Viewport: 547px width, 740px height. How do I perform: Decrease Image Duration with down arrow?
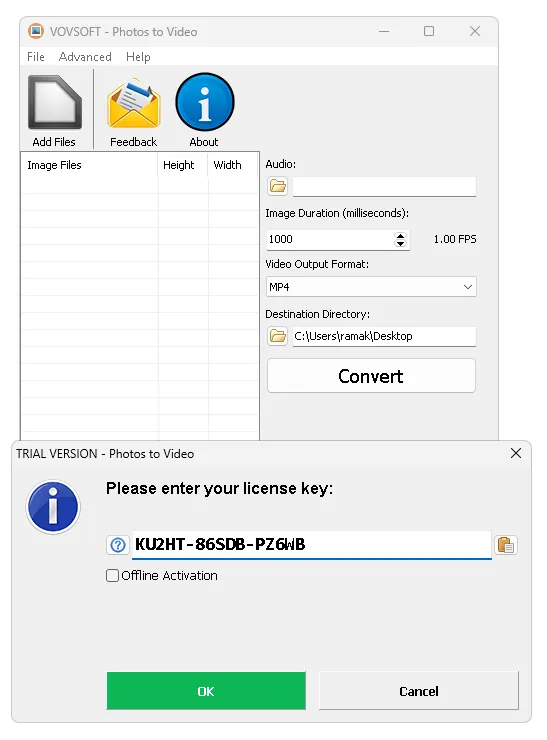click(x=400, y=244)
